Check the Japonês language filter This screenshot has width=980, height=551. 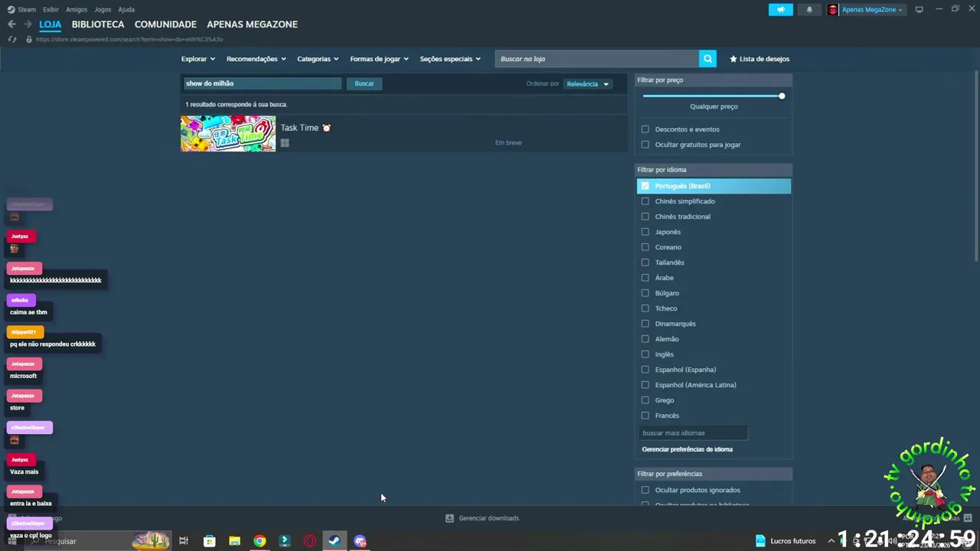(645, 232)
